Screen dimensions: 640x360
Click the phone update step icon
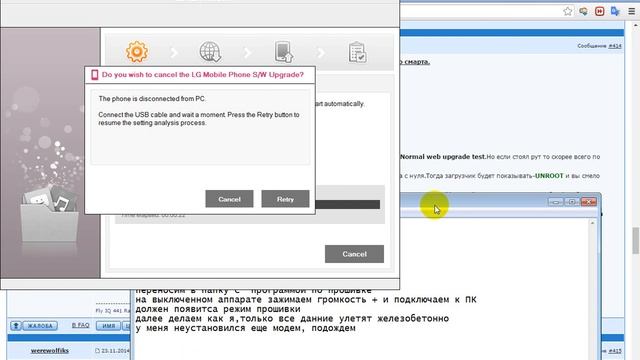284,52
